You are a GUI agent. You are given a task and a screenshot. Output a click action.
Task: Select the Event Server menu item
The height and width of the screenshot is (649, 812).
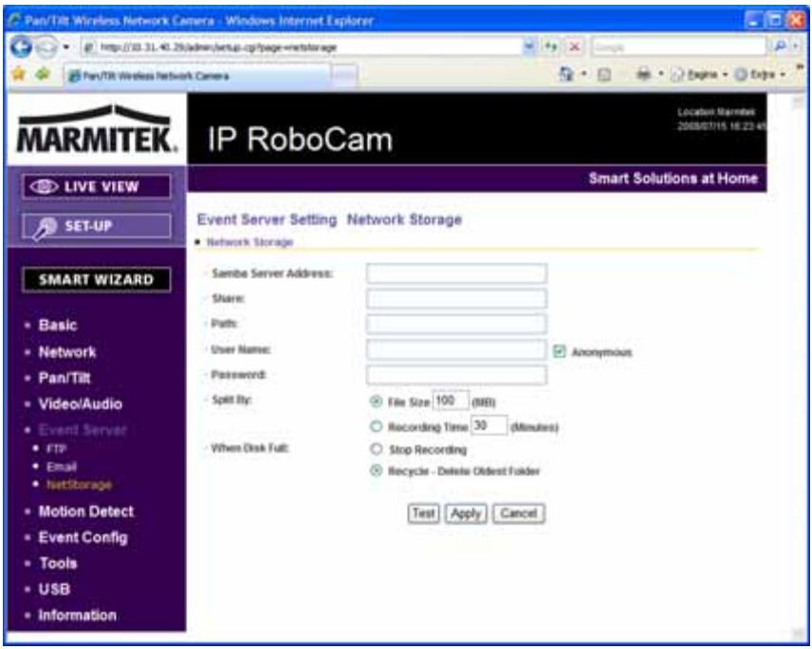click(83, 430)
